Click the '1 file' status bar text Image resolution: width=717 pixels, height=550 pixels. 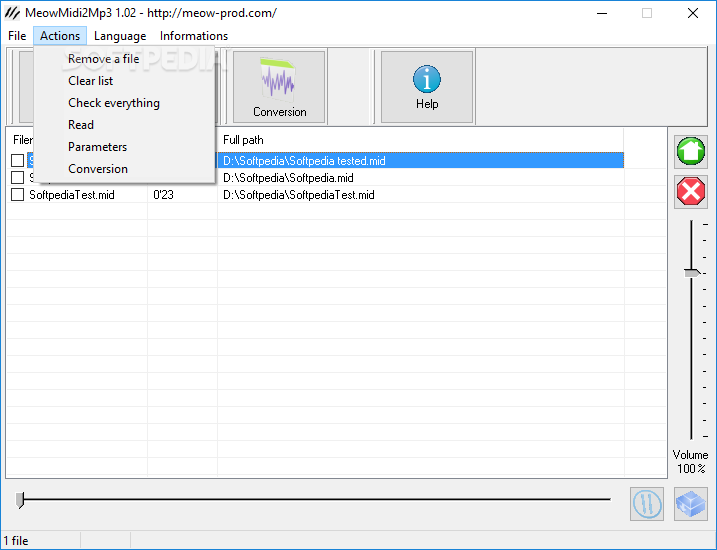(x=16, y=541)
